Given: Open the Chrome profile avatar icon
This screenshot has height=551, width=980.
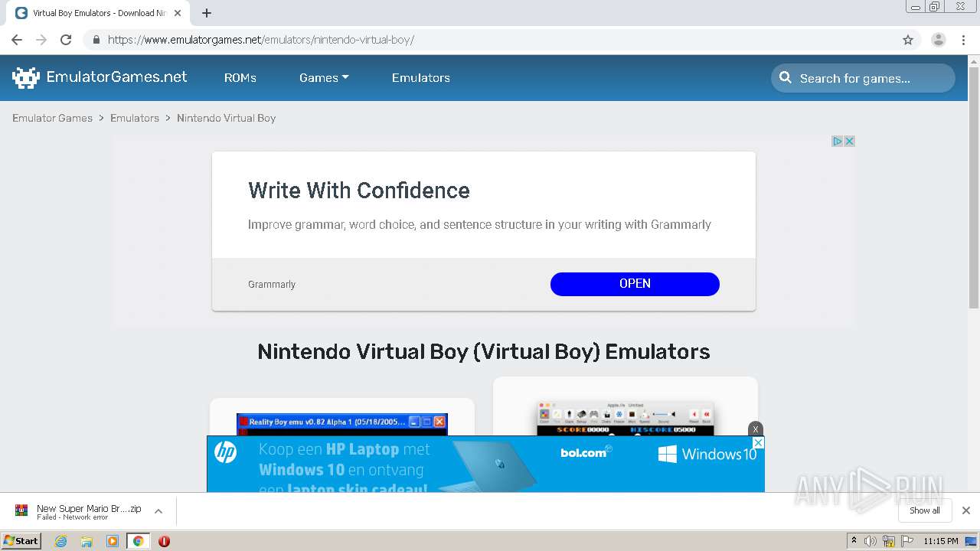Looking at the screenshot, I should [x=939, y=40].
